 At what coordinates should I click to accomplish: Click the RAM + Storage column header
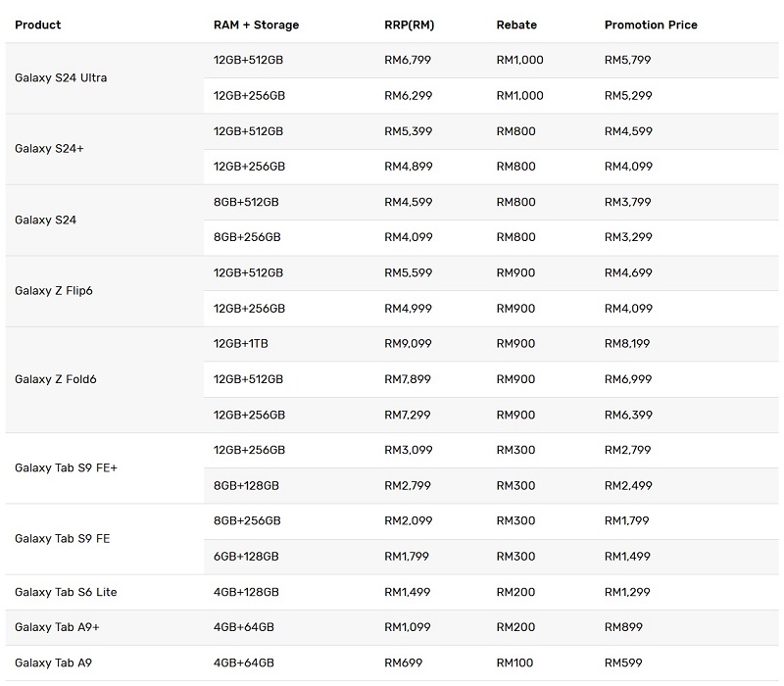[x=256, y=25]
